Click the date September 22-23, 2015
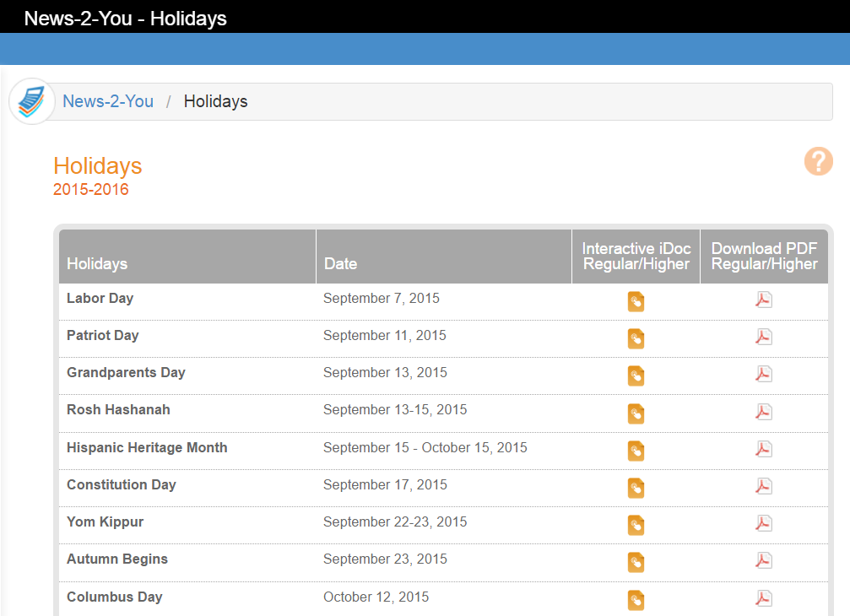 point(395,522)
